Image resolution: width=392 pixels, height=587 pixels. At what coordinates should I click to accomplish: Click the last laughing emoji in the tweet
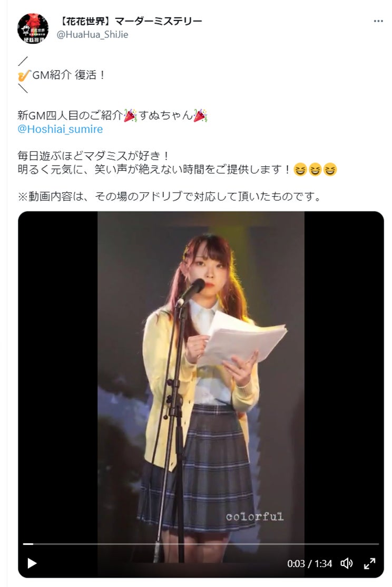point(330,170)
